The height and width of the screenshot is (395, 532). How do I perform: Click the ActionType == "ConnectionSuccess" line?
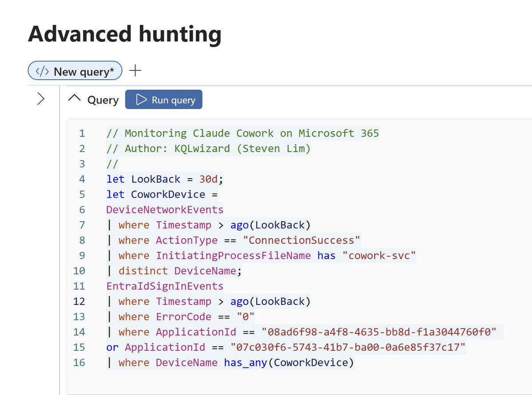(x=233, y=240)
